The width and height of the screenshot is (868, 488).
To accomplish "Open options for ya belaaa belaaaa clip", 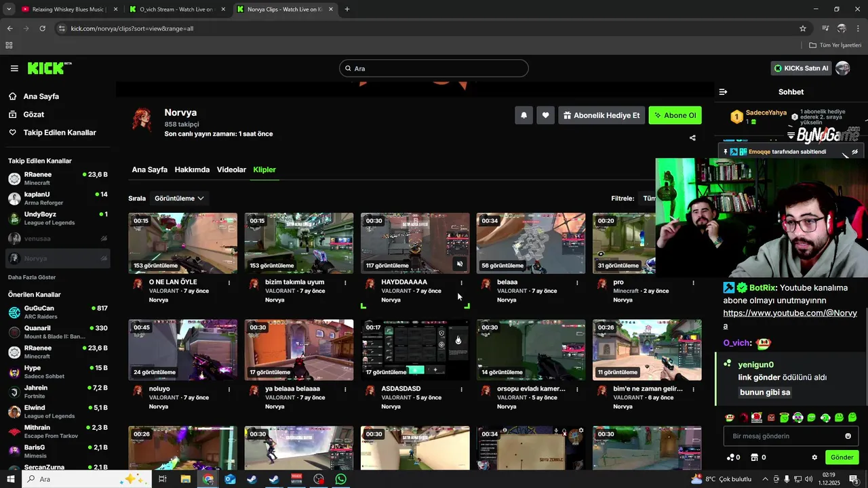I will 345,389.
